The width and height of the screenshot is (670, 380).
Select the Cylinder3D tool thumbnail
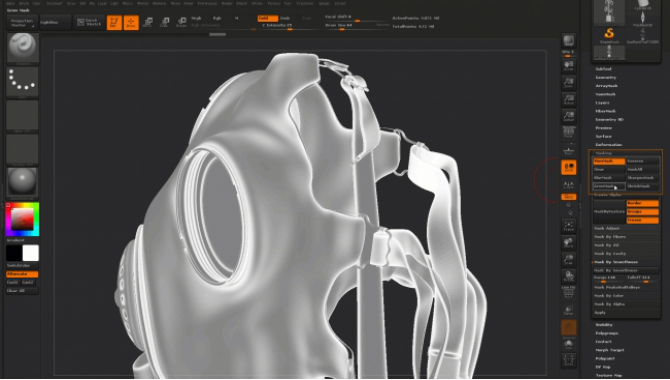coord(643,5)
